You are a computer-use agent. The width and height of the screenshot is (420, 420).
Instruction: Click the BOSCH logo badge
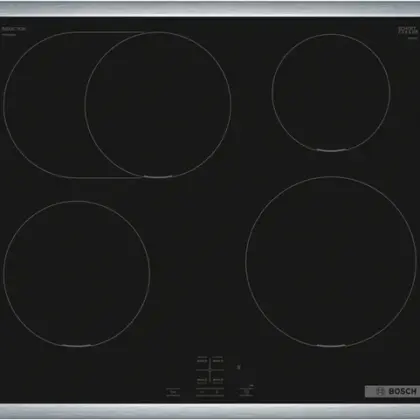tap(392, 391)
